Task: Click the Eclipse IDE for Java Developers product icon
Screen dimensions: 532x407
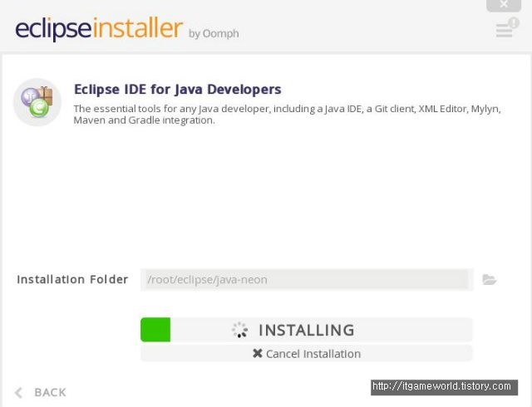Action: point(37,102)
